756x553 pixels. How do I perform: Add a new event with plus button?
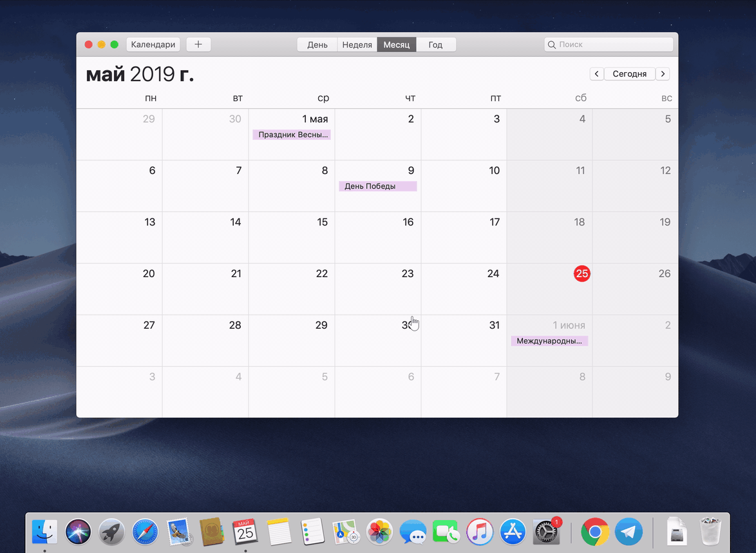(x=198, y=44)
